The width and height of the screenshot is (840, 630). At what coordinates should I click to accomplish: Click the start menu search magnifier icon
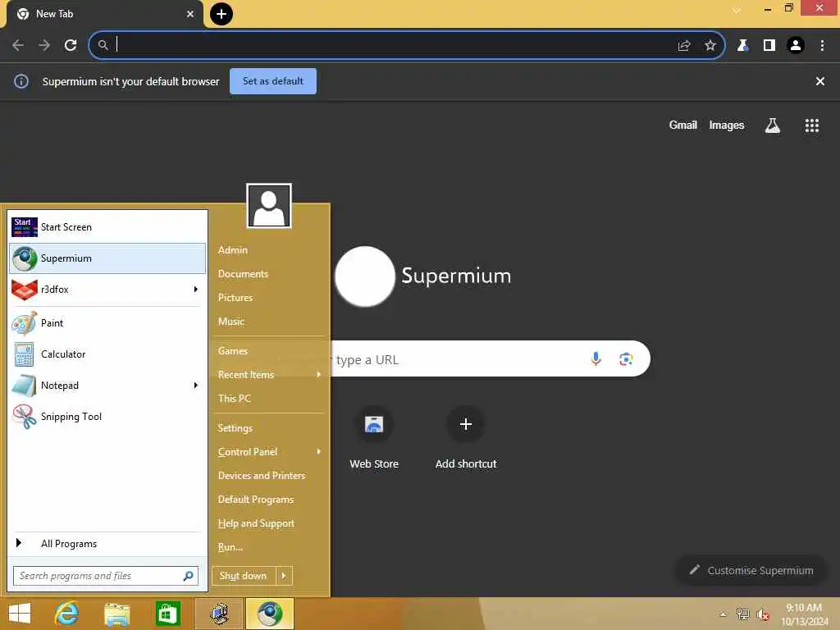pyautogui.click(x=188, y=576)
